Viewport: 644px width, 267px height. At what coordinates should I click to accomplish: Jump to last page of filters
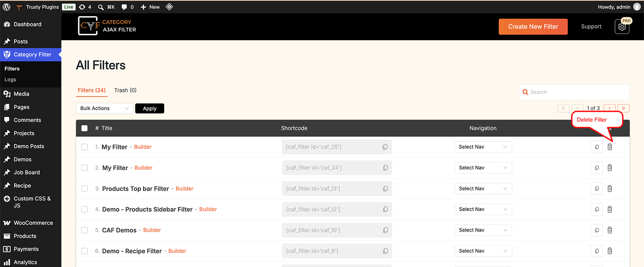click(623, 108)
